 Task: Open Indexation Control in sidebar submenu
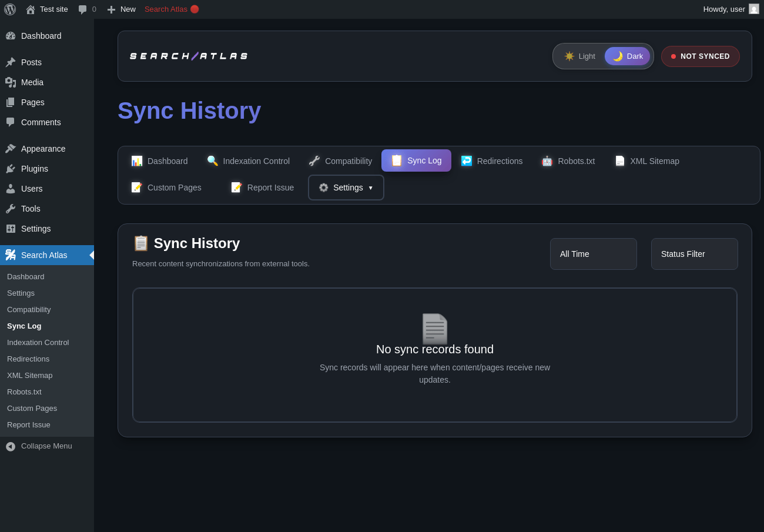pyautogui.click(x=38, y=342)
